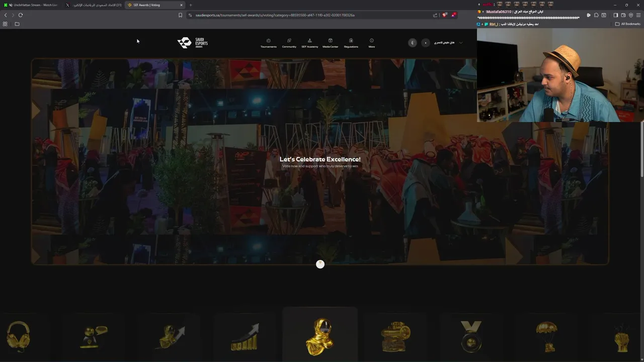This screenshot has height=362, width=644.
Task: Select the golden machine award category
Action: coord(395,336)
